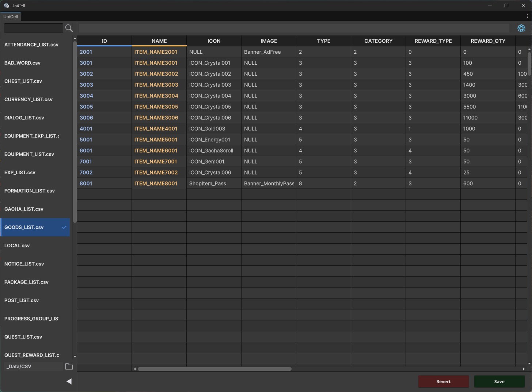This screenshot has width=532, height=392.
Task: Click the UniCell app icon in title bar
Action: click(6, 5)
